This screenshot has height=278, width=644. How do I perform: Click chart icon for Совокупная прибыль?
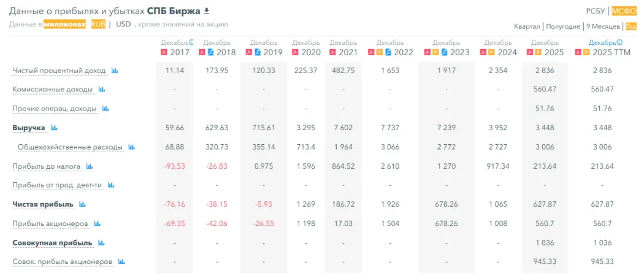pyautogui.click(x=101, y=243)
